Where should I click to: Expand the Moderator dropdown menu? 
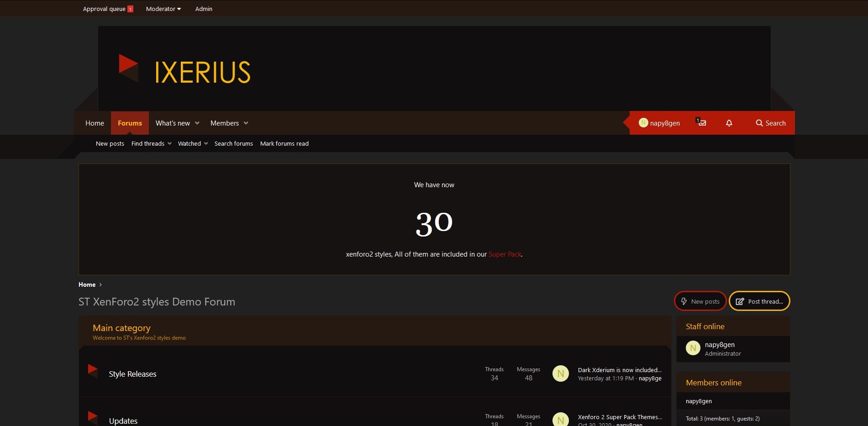(x=163, y=9)
